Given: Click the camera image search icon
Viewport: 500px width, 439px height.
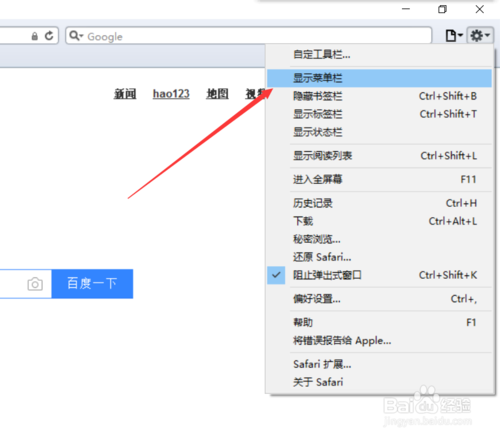Looking at the screenshot, I should (35, 284).
